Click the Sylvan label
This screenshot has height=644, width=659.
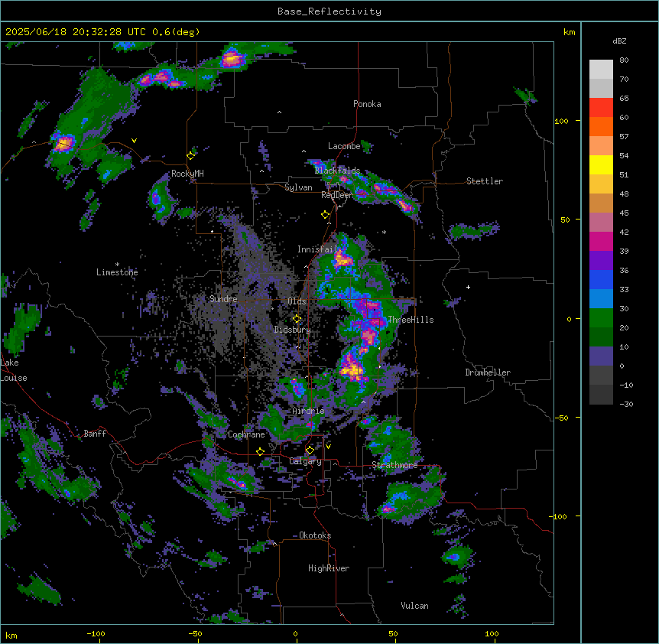[x=298, y=187]
